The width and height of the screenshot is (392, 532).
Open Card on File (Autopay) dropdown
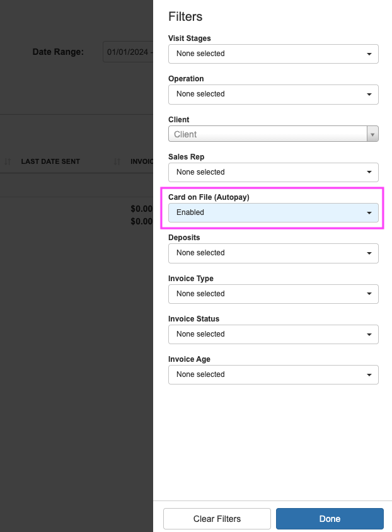point(273,213)
